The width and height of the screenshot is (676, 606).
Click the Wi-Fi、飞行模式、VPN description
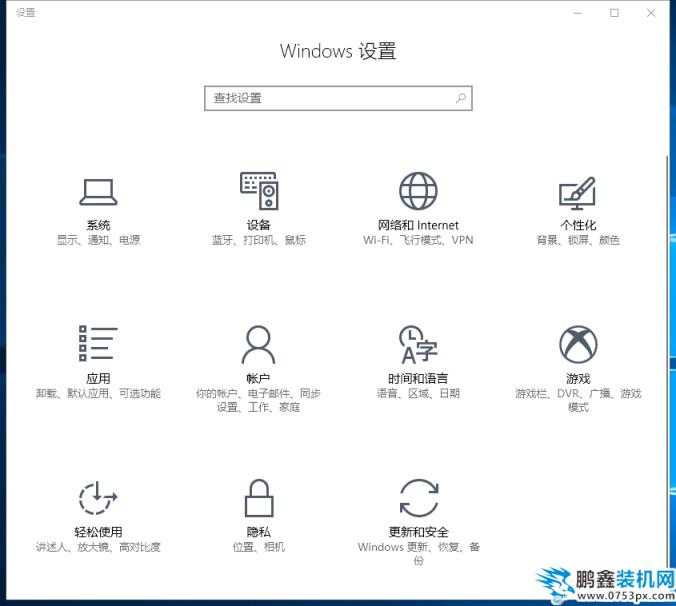418,240
